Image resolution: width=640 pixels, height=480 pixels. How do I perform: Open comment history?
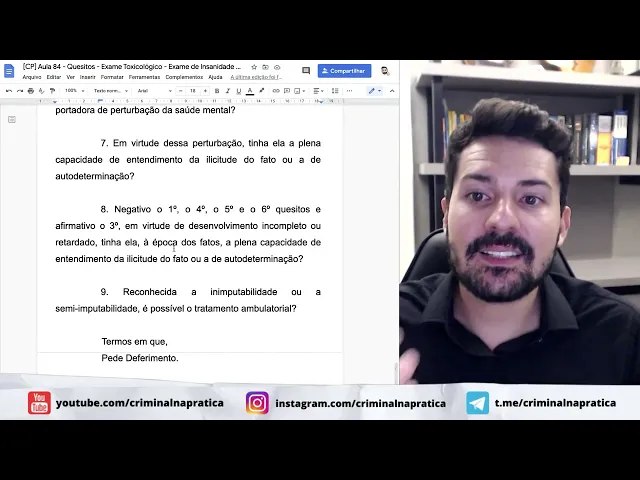[306, 71]
